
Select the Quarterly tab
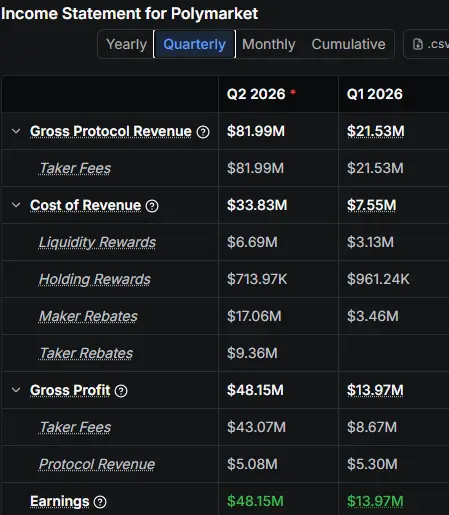(195, 44)
